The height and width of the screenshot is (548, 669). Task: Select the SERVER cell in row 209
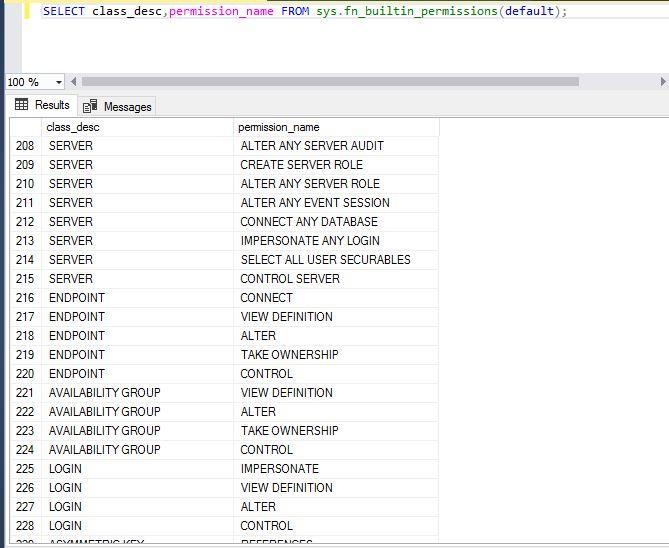[137, 165]
